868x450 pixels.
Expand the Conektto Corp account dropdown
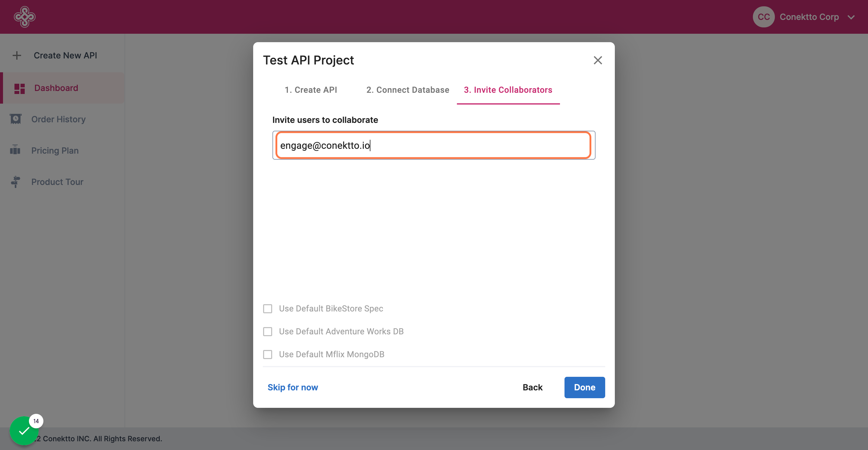[851, 17]
